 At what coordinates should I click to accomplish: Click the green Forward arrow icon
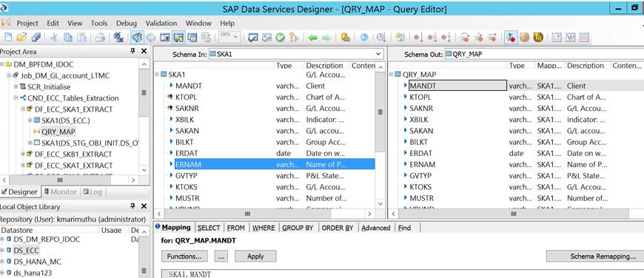pos(326,38)
